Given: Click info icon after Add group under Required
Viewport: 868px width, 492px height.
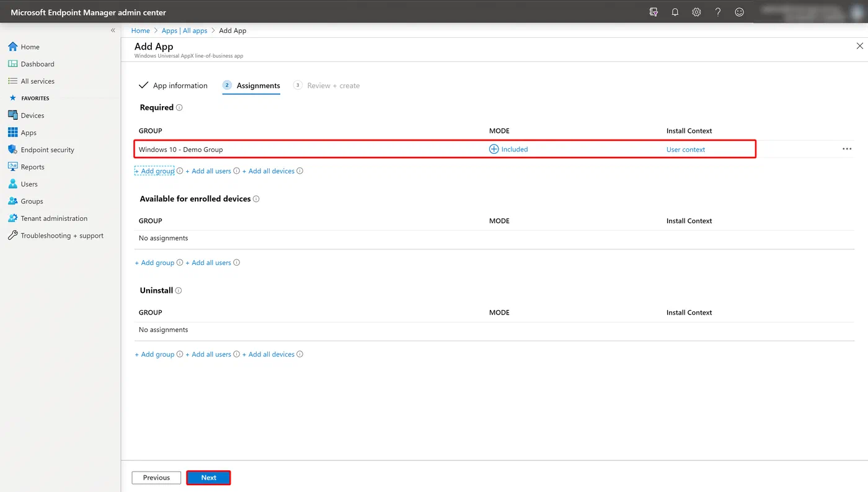Looking at the screenshot, I should (x=180, y=171).
